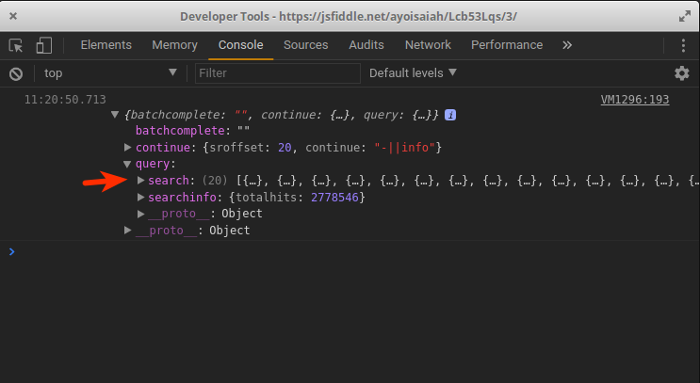Screen dimensions: 700x383
Task: Collapse the query object entry
Action: tap(127, 164)
